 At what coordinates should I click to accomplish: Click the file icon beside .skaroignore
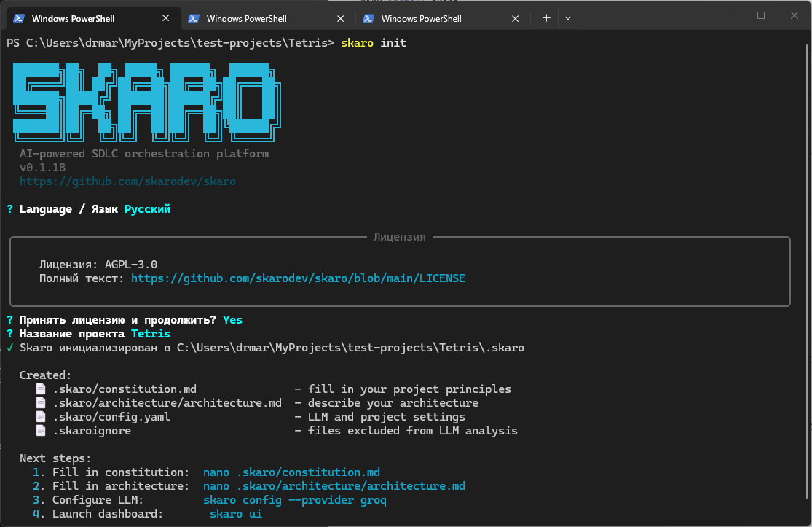pos(41,431)
